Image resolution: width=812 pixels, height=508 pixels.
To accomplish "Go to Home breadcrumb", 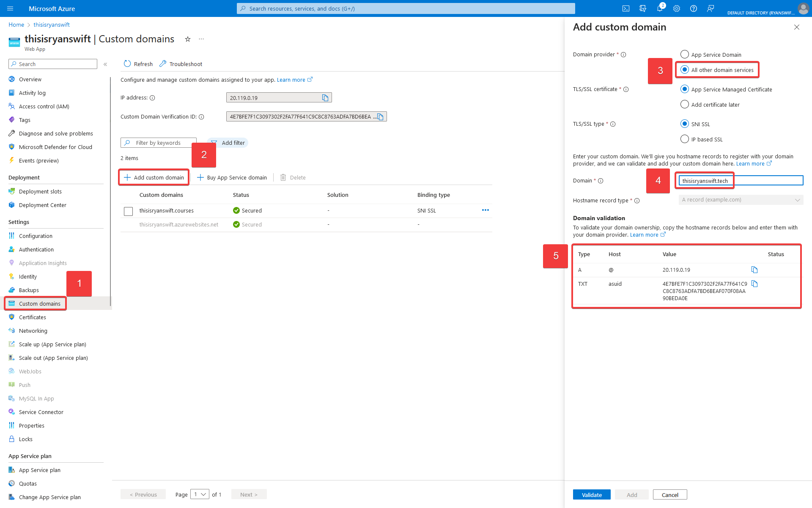I will coord(16,25).
